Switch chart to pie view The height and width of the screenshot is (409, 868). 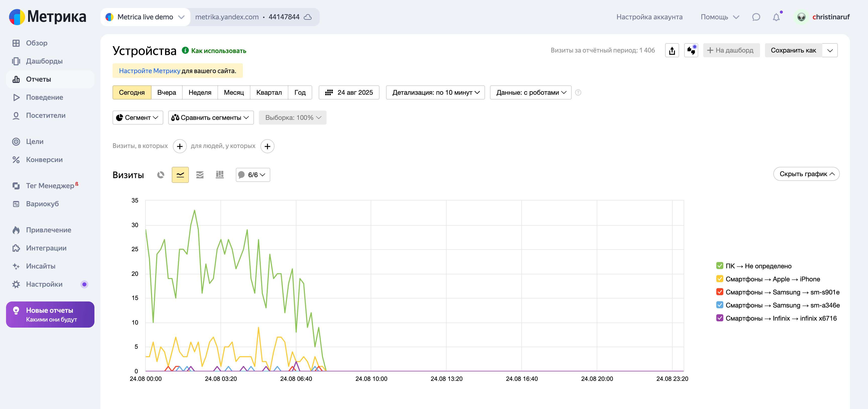[161, 175]
